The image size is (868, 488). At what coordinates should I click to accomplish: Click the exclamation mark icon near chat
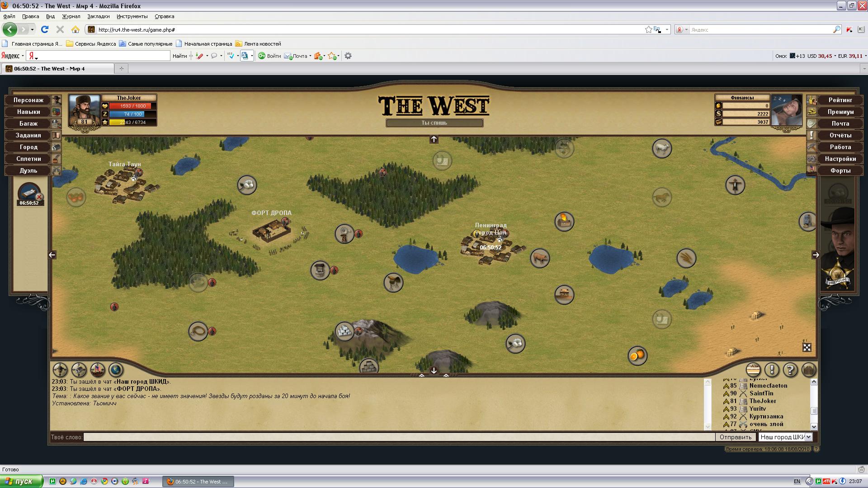click(x=772, y=370)
